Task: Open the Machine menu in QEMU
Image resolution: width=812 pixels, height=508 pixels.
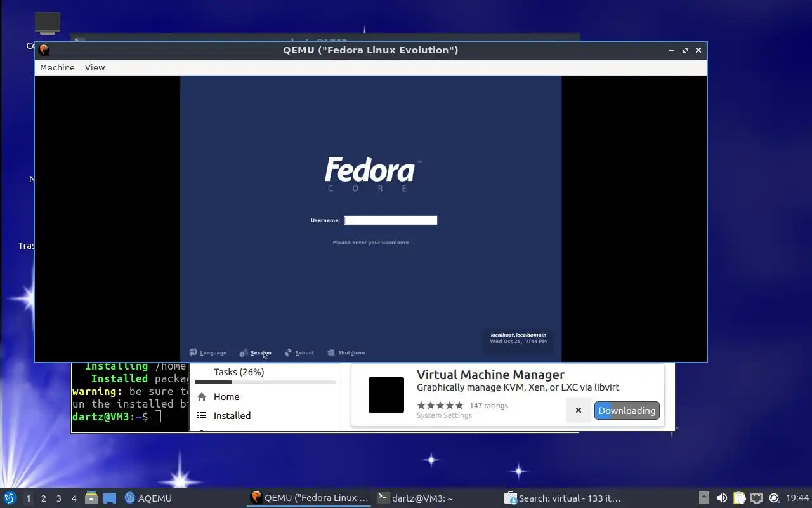Action: [x=57, y=67]
